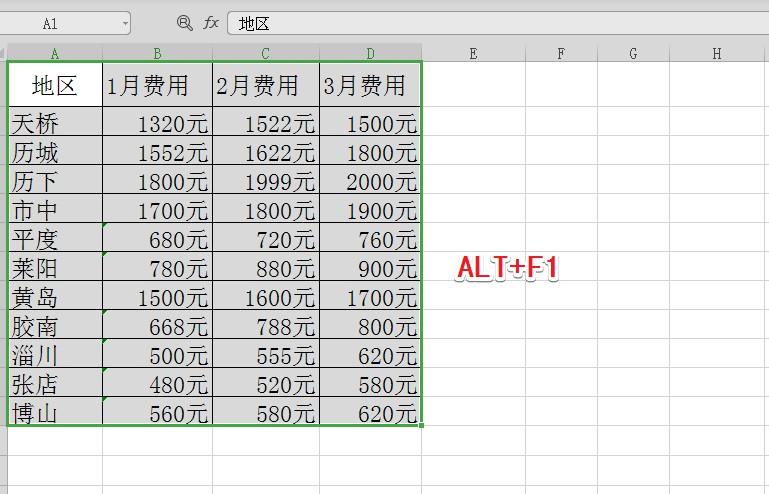Click the cell with 1600元
769x494 pixels.
pyautogui.click(x=266, y=295)
